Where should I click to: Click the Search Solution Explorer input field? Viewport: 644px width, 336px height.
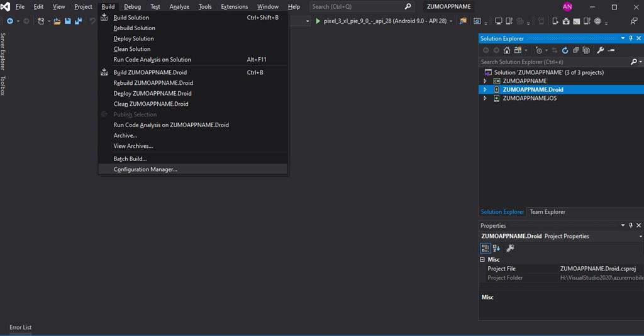[x=555, y=62]
